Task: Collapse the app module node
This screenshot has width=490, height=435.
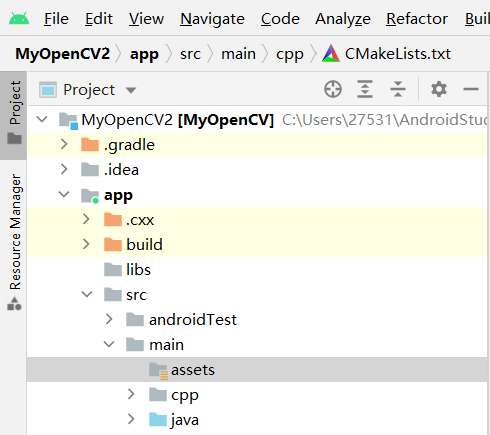Action: click(x=64, y=194)
